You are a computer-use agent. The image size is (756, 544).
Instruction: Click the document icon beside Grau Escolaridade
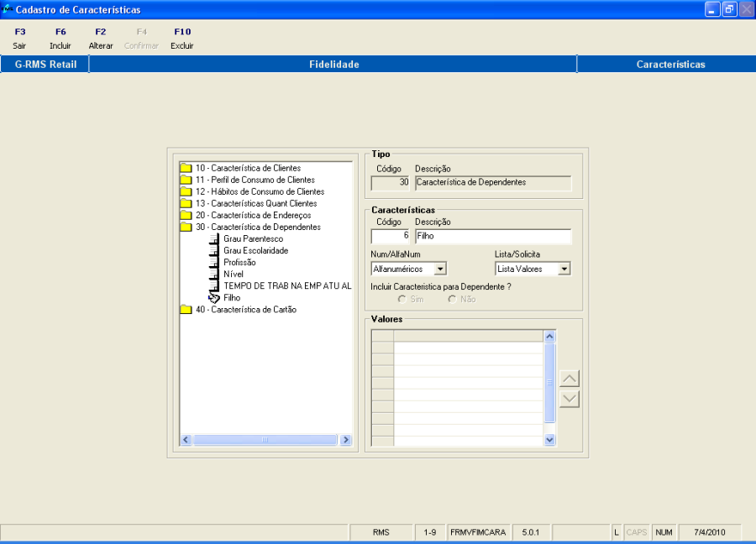(x=213, y=250)
